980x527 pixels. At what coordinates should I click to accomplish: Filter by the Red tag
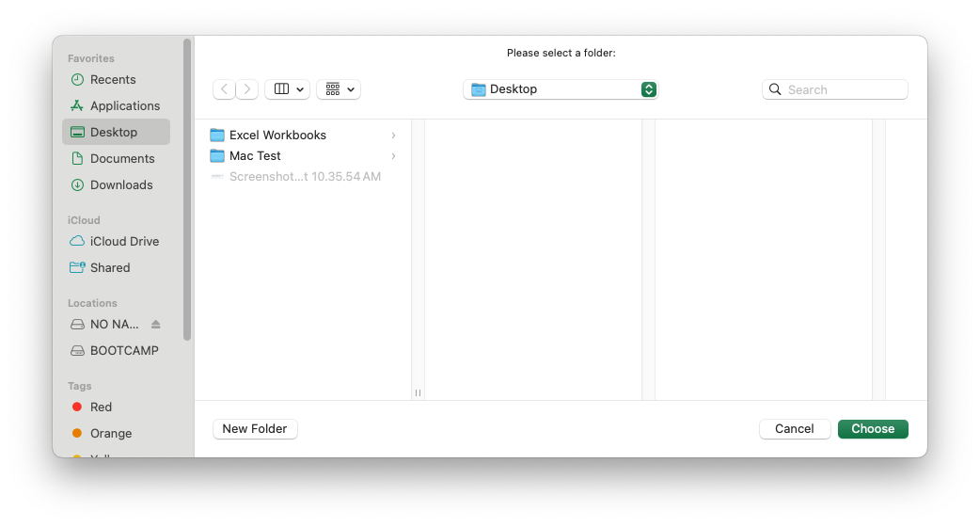[x=101, y=407]
